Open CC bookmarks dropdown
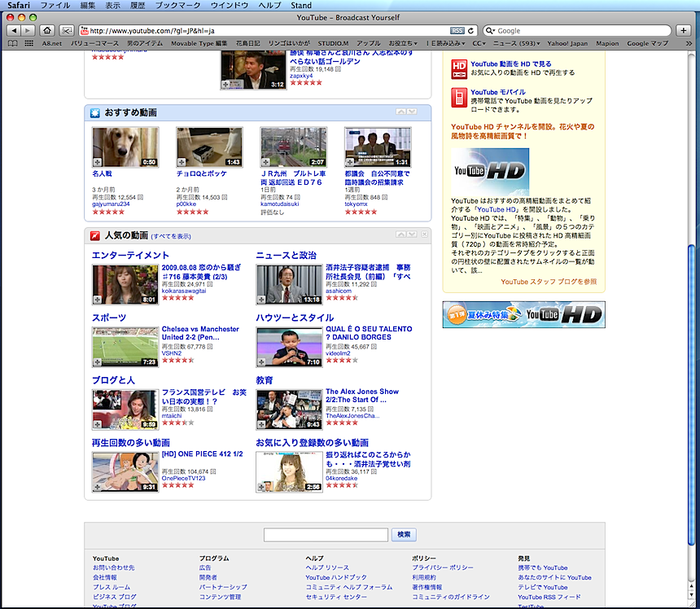 point(479,43)
